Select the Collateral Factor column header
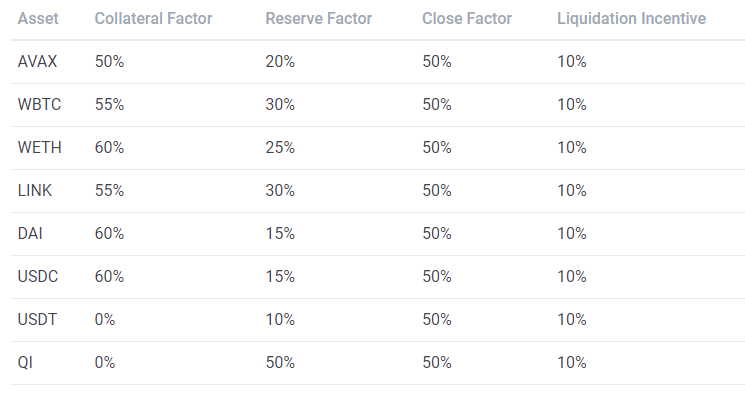This screenshot has width=745, height=394. tap(153, 19)
